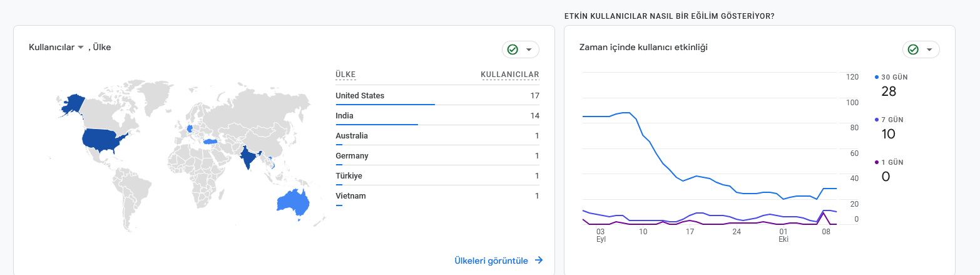The height and width of the screenshot is (275, 980).
Task: Open dropdown arrow beside country card check
Action: [x=529, y=49]
